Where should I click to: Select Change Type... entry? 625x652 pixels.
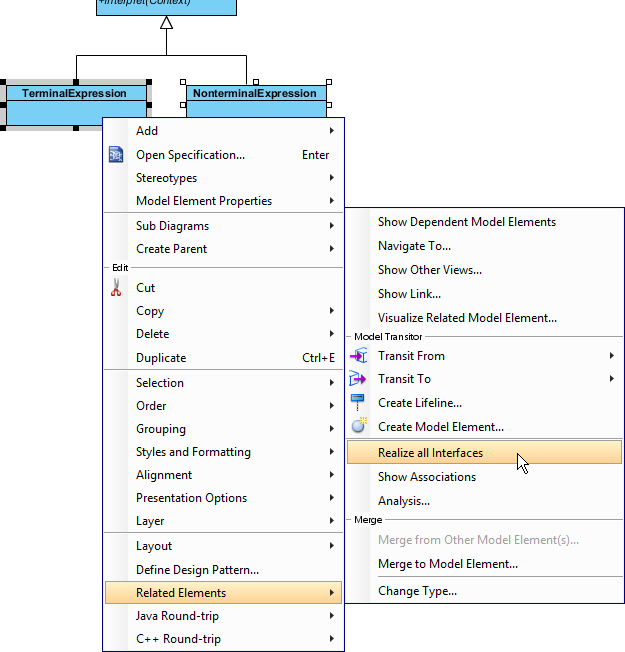(484, 591)
